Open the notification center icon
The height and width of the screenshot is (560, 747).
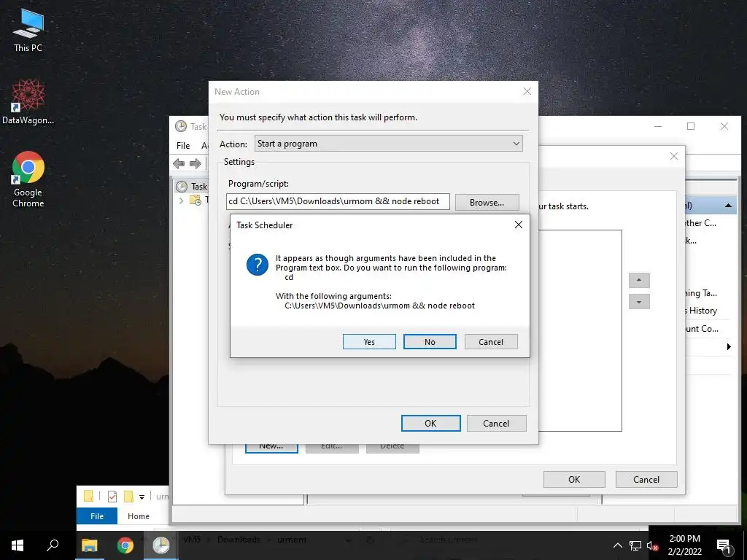[724, 547]
